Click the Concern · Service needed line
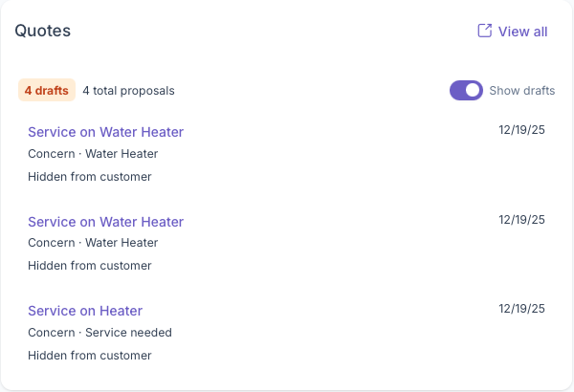The width and height of the screenshot is (574, 392). tap(99, 333)
